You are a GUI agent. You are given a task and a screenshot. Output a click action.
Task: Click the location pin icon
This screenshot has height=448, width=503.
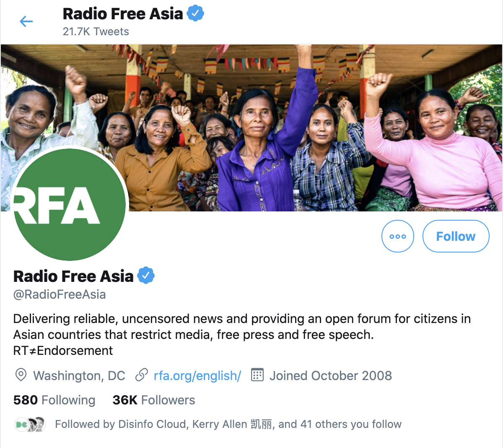[21, 375]
